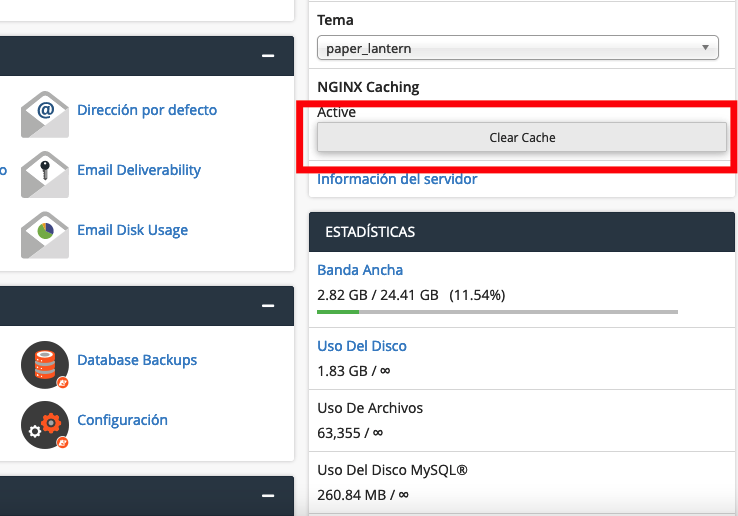Open the Email Disk Usage chart icon
This screenshot has height=516, width=738.
[45, 234]
